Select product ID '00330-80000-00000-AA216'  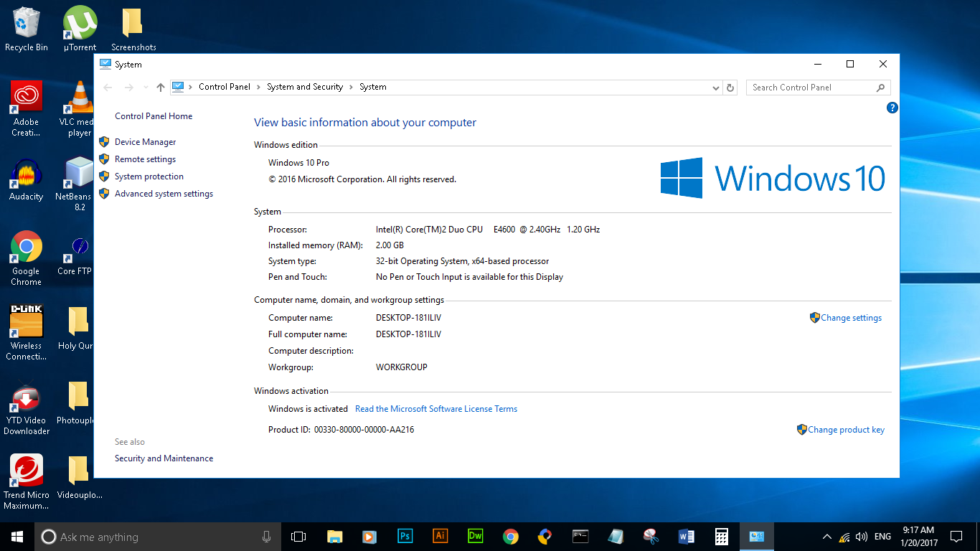364,430
